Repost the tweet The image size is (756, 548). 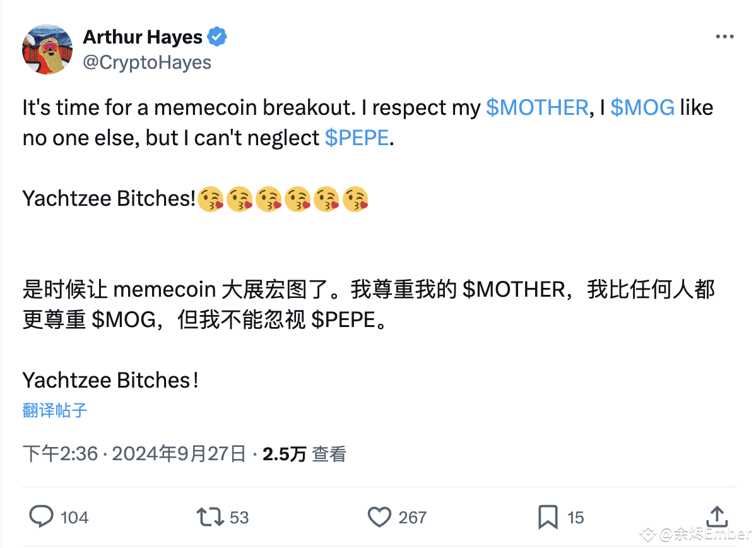pos(207,516)
